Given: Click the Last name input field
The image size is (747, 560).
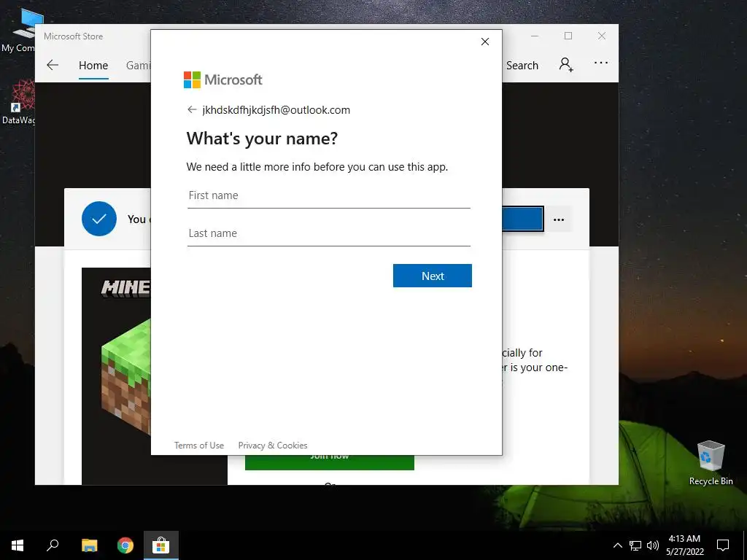Looking at the screenshot, I should (329, 234).
